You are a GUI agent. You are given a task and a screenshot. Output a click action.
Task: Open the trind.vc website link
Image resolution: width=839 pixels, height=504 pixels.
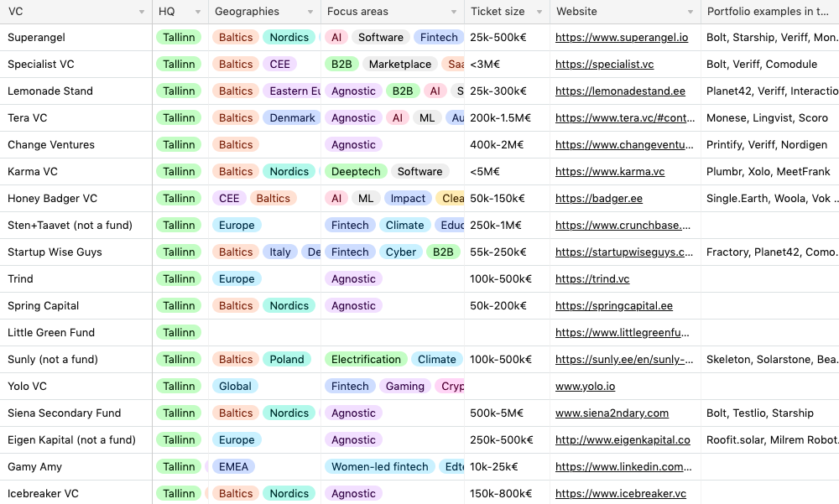(592, 278)
